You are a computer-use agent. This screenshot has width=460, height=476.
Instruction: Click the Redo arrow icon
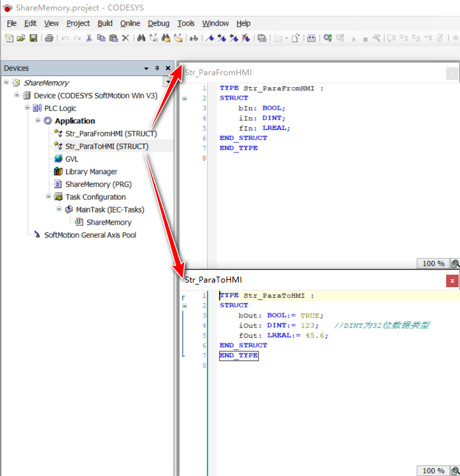(77, 38)
